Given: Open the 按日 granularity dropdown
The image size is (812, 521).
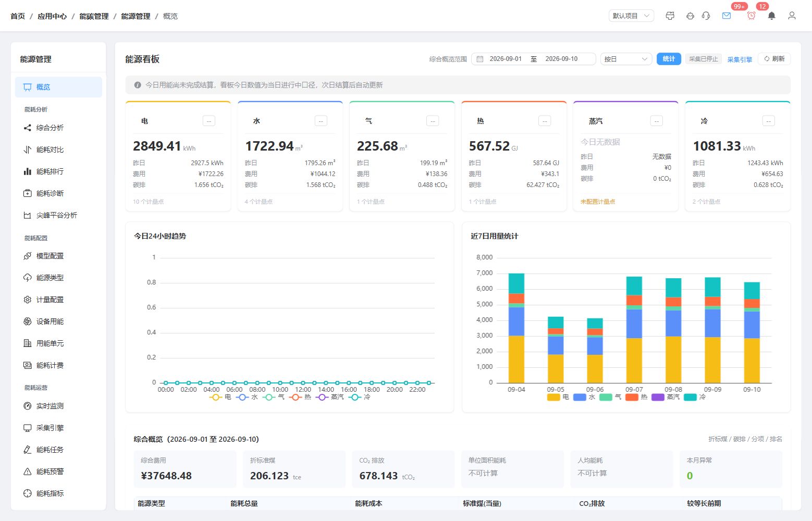Looking at the screenshot, I should tap(626, 59).
